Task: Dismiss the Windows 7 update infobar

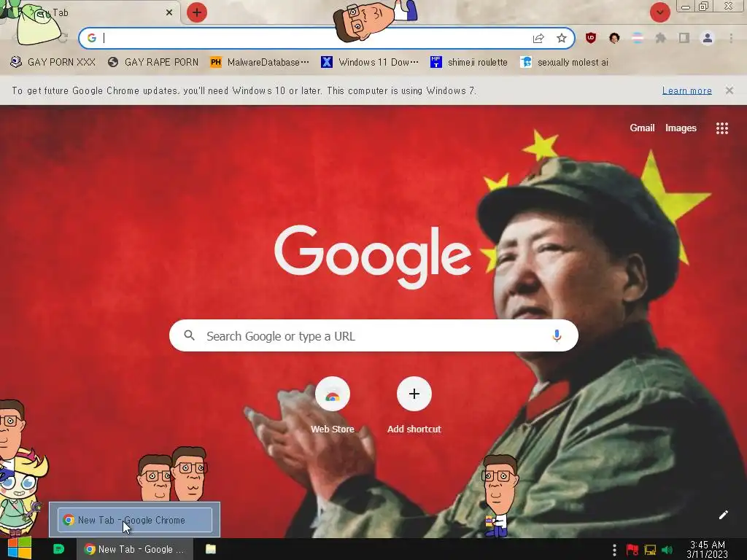Action: [x=729, y=90]
